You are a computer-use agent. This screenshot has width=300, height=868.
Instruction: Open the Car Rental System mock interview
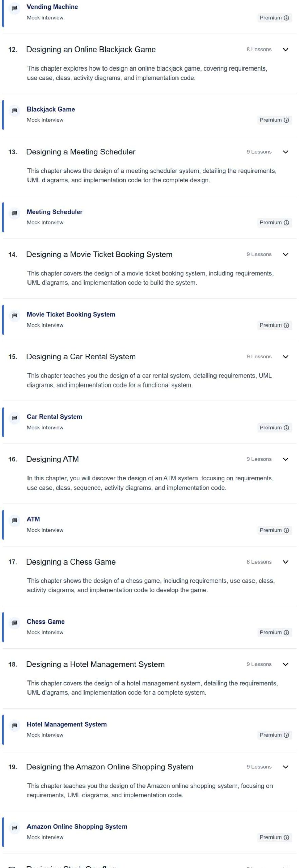(54, 417)
